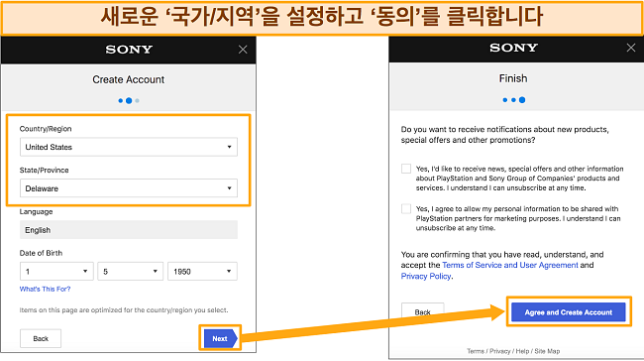Open the State/Province dropdown showing Delaware

[x=129, y=188]
